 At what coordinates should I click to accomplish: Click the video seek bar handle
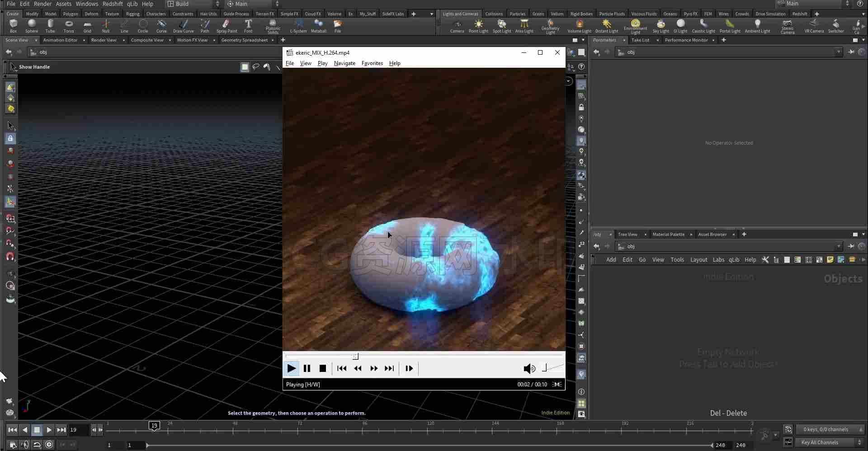click(355, 357)
